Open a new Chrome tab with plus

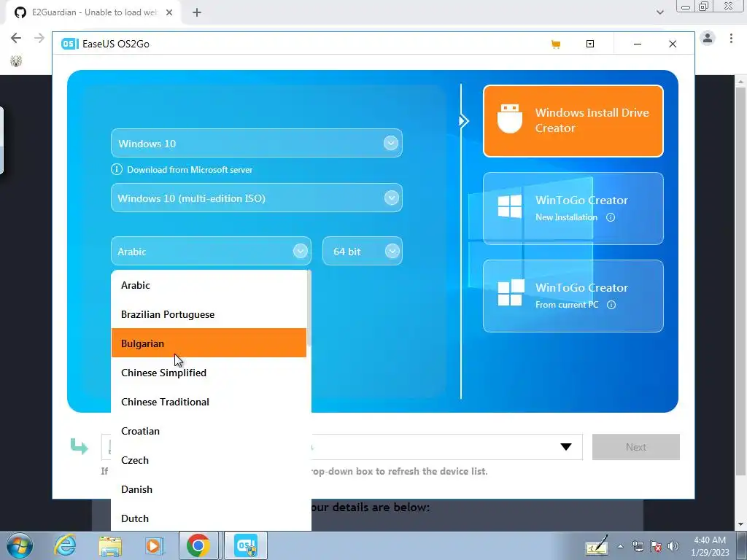(x=197, y=13)
